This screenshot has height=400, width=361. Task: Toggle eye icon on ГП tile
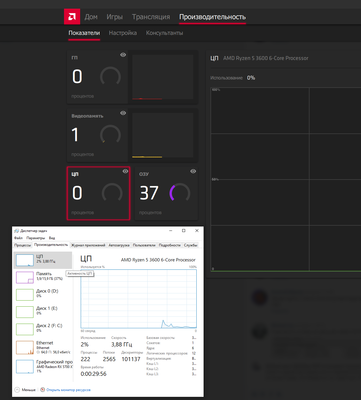click(x=123, y=55)
